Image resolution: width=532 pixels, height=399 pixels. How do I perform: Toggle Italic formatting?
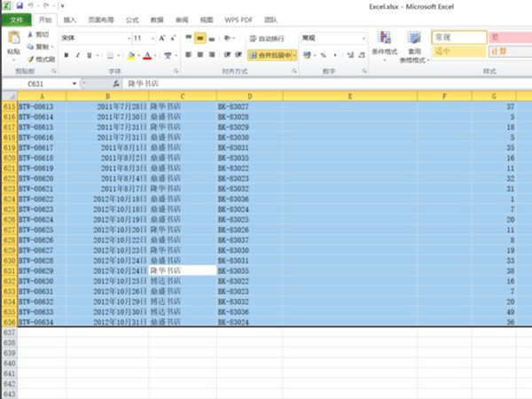(77, 55)
